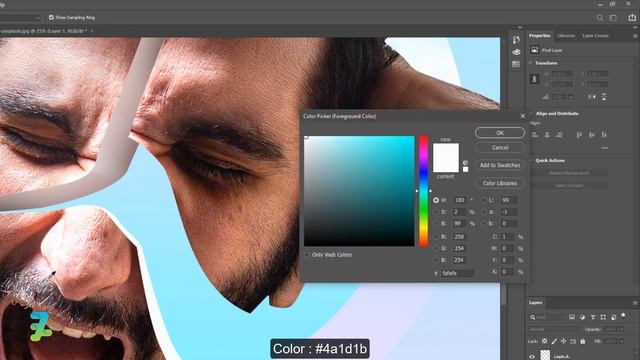
Task: Switch to the Libraries tab
Action: click(566, 36)
